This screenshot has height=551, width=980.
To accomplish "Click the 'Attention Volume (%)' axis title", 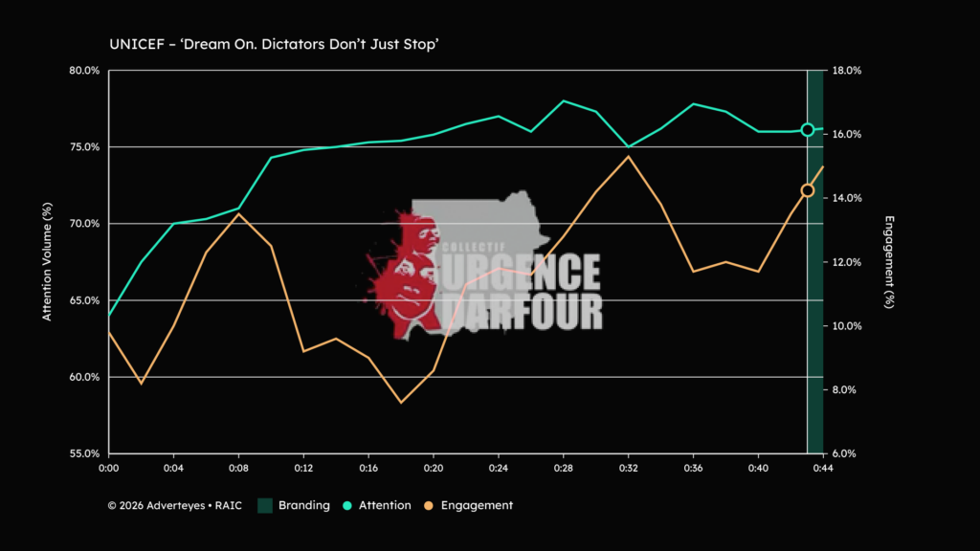I will (x=47, y=262).
